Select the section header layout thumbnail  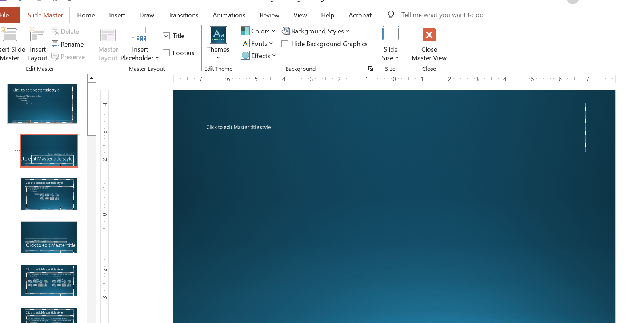click(49, 237)
